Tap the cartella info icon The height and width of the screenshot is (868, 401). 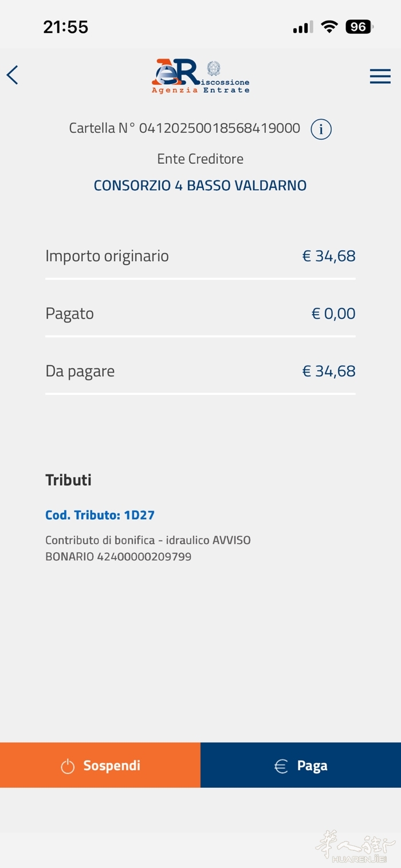pyautogui.click(x=321, y=129)
